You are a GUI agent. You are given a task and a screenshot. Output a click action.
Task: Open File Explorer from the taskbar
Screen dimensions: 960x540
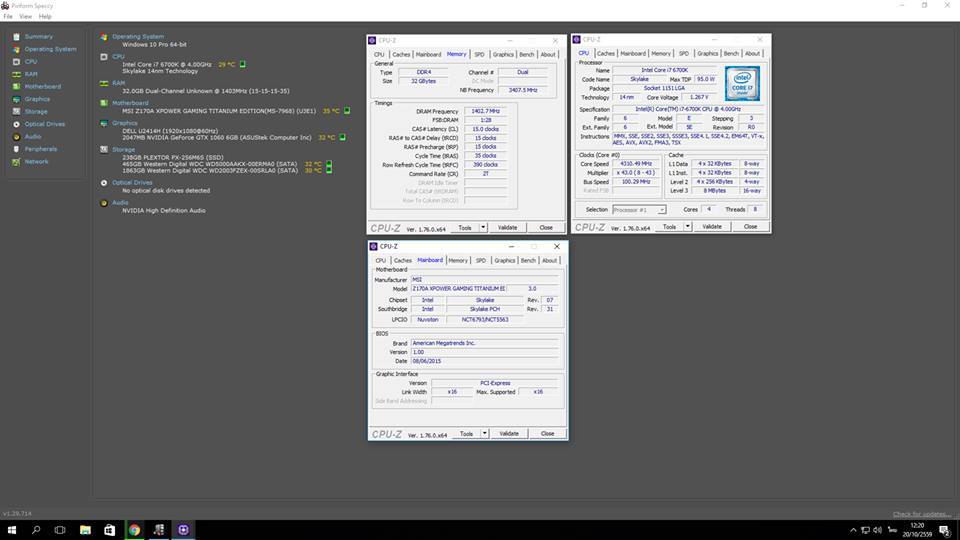[85, 530]
